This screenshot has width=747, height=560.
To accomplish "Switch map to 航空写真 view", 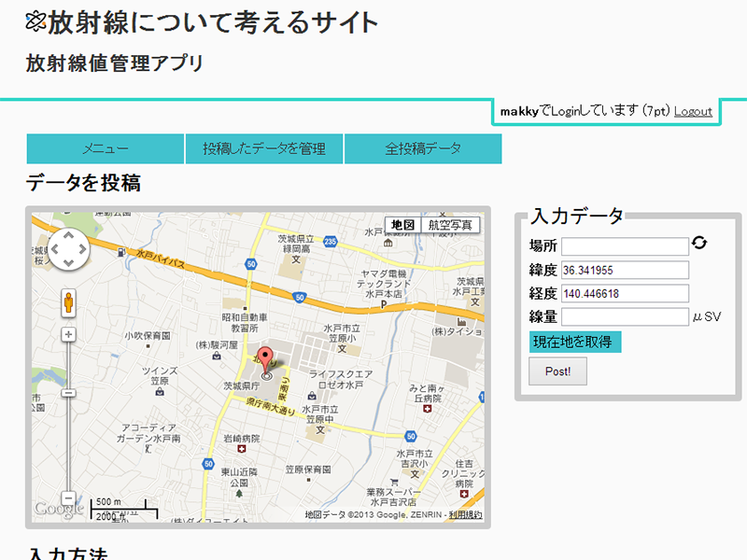I will [450, 225].
